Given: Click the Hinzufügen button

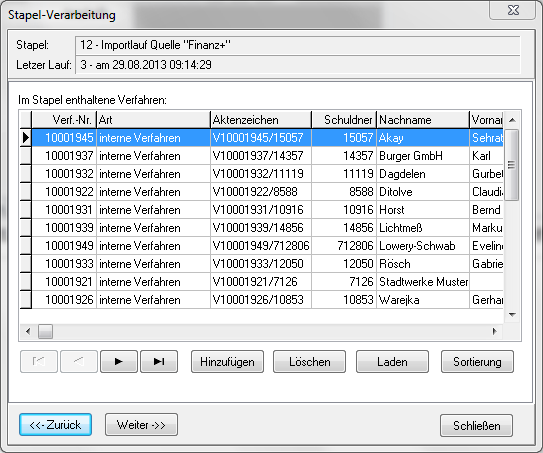Looking at the screenshot, I should (228, 362).
